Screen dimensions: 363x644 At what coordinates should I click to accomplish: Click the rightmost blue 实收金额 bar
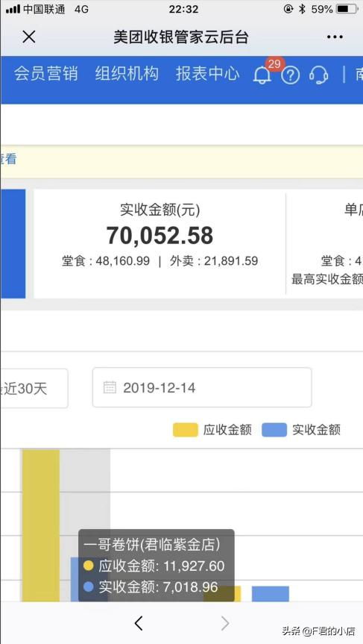(x=271, y=594)
